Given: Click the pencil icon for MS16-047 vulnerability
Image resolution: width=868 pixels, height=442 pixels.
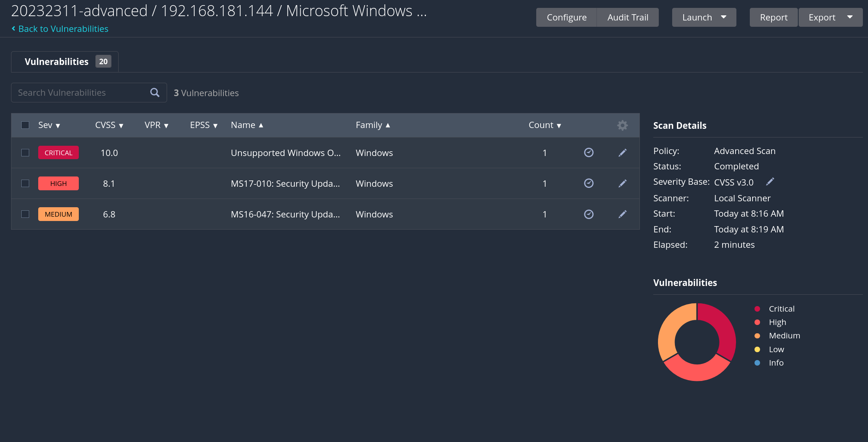Looking at the screenshot, I should click(x=622, y=214).
